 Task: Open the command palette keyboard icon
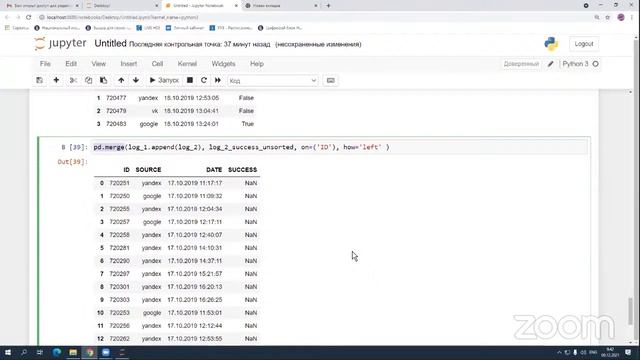[331, 80]
